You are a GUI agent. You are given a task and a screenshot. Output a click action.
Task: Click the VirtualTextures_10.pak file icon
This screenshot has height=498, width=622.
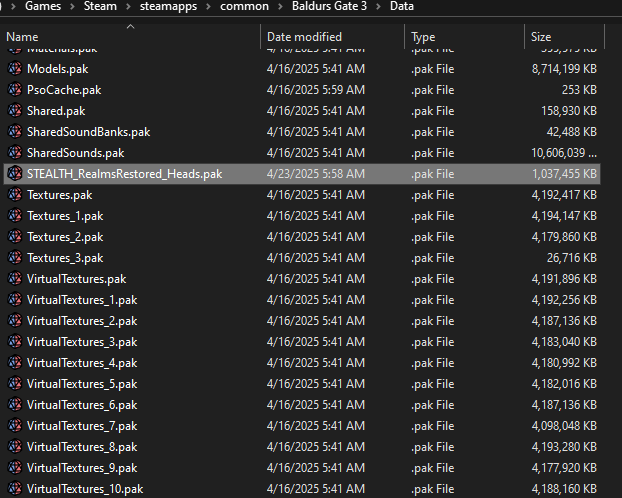[x=15, y=489]
